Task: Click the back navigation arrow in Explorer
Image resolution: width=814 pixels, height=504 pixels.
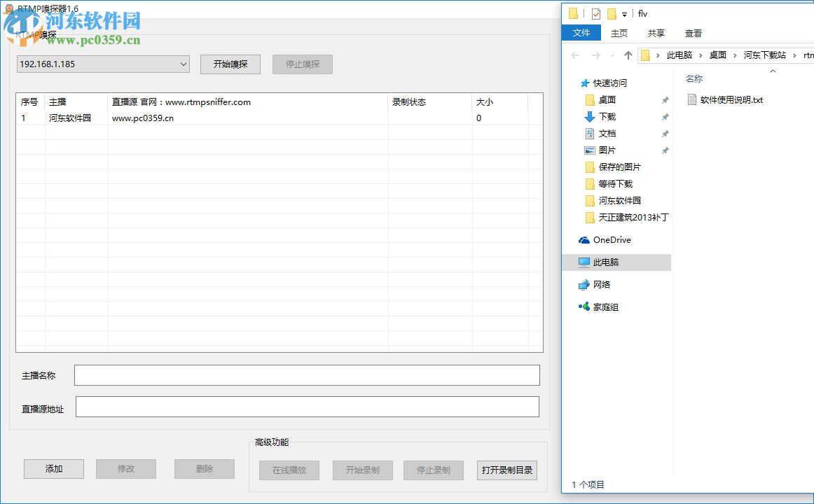Action: [x=574, y=55]
